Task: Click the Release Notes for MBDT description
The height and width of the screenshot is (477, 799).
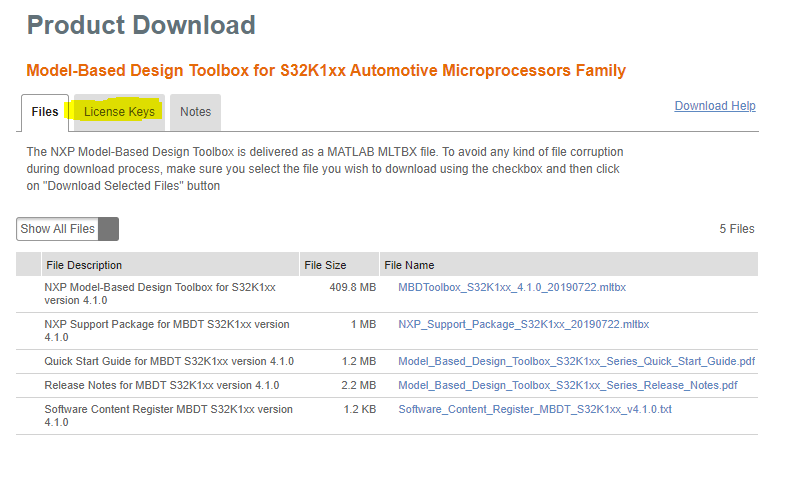Action: tap(162, 385)
